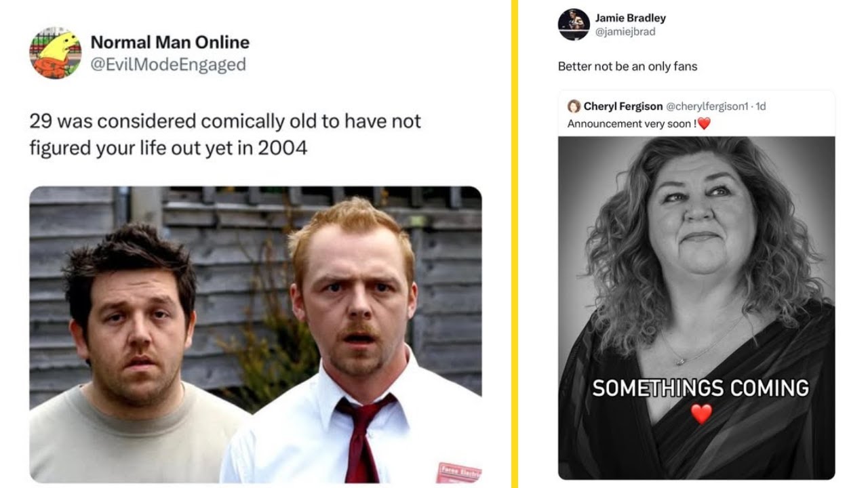Click the red heart below SOMETHINGS COMING
868x488 pixels.
point(701,413)
